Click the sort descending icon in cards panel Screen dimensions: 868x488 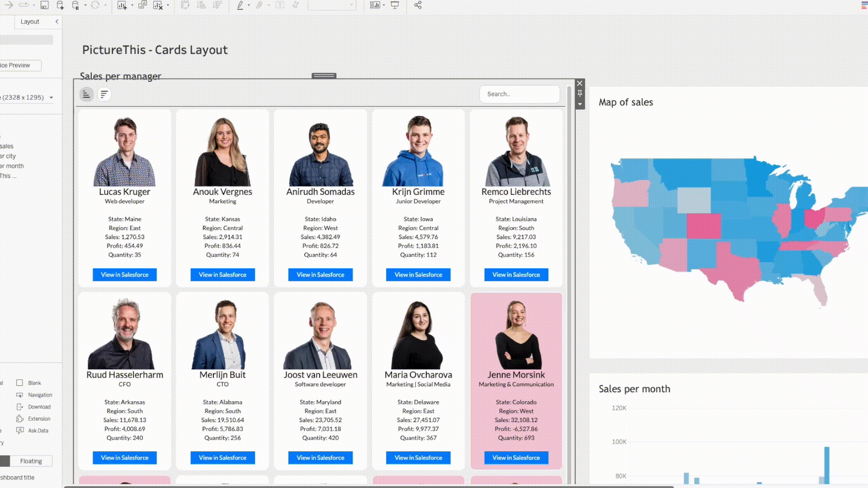point(104,94)
